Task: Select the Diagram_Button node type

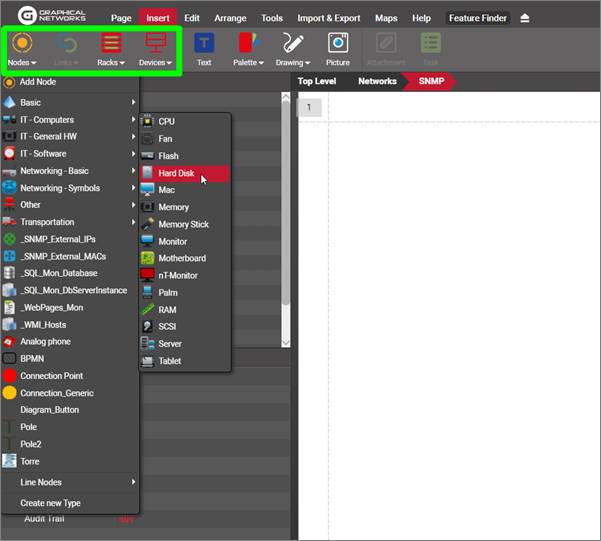Action: click(70, 410)
